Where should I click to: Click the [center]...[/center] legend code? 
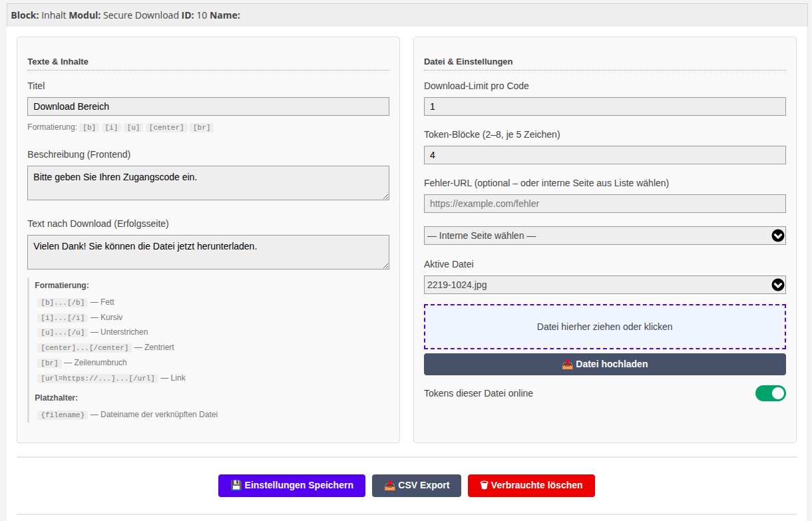85,347
